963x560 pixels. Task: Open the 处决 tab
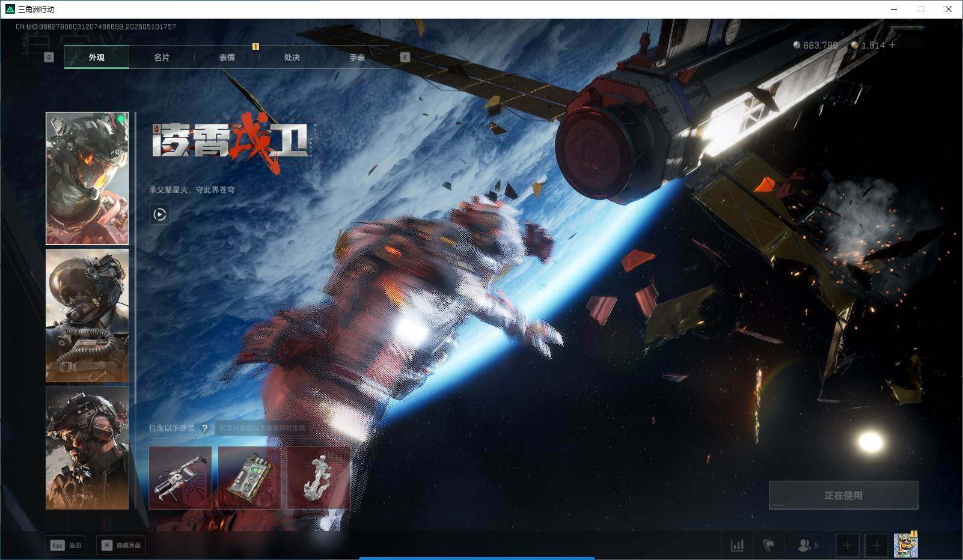pyautogui.click(x=292, y=57)
